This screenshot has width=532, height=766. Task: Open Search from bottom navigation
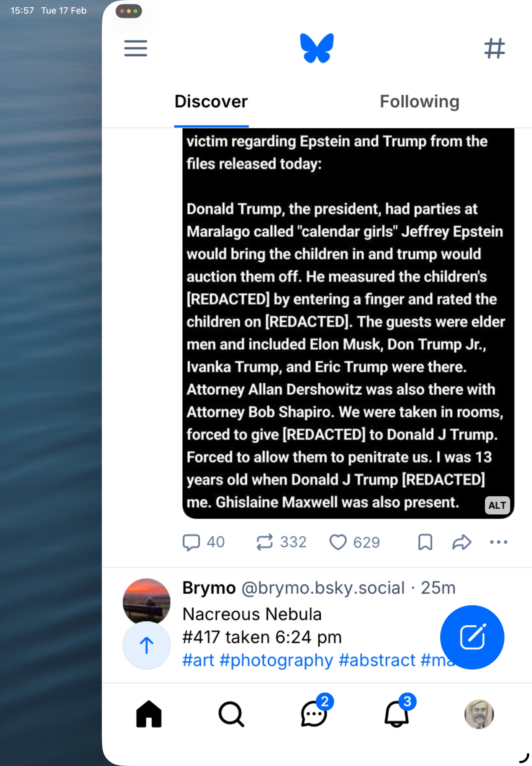click(231, 714)
